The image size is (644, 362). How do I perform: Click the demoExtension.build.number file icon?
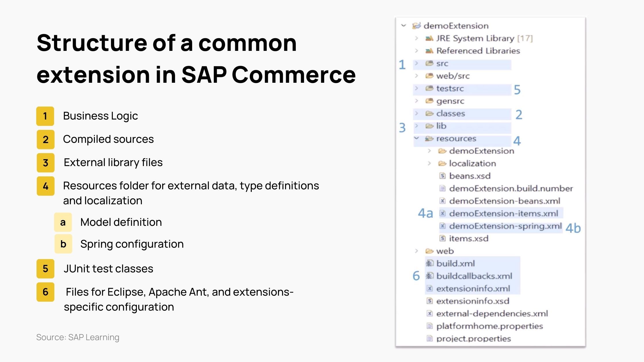click(443, 188)
